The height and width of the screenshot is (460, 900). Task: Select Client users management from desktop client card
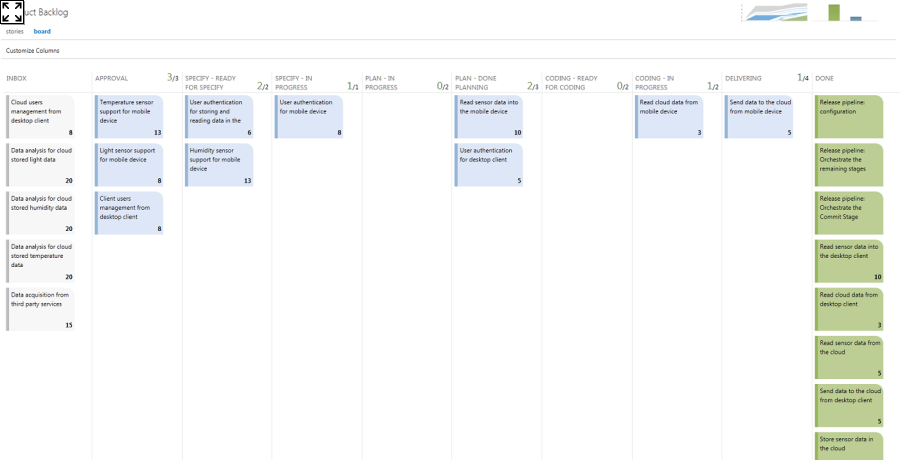point(129,213)
